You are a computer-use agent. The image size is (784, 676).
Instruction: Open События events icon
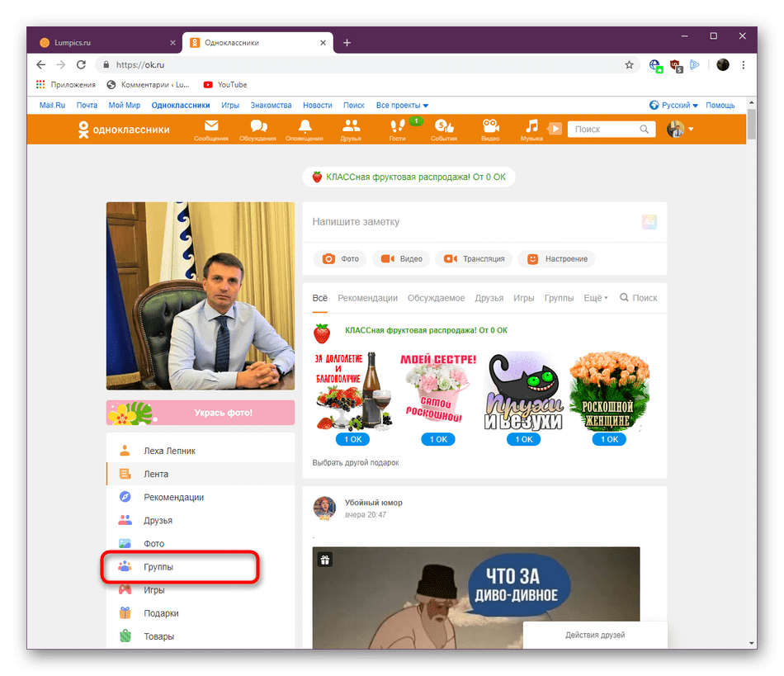(x=444, y=130)
